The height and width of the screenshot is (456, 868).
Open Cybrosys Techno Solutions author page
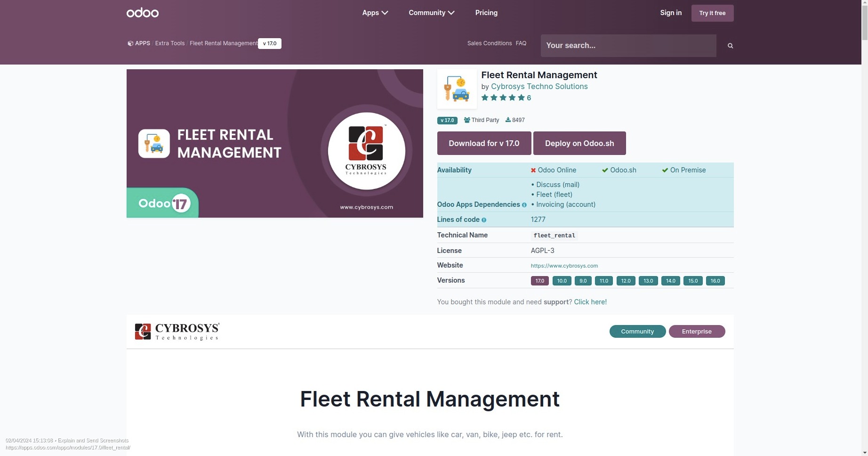click(x=539, y=87)
